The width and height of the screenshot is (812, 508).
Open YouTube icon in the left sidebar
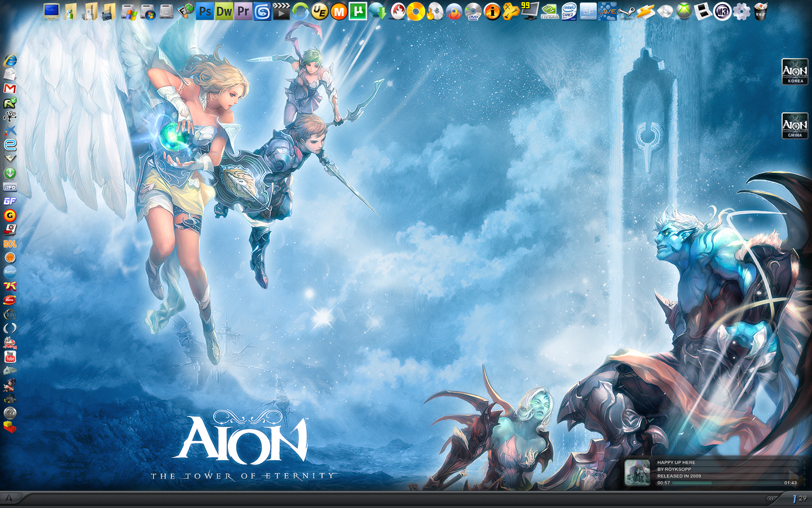(10, 357)
